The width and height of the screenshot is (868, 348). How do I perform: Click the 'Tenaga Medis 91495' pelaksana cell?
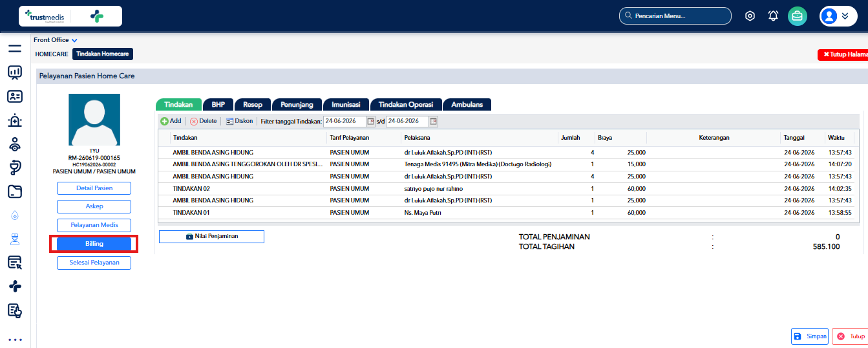coord(478,164)
